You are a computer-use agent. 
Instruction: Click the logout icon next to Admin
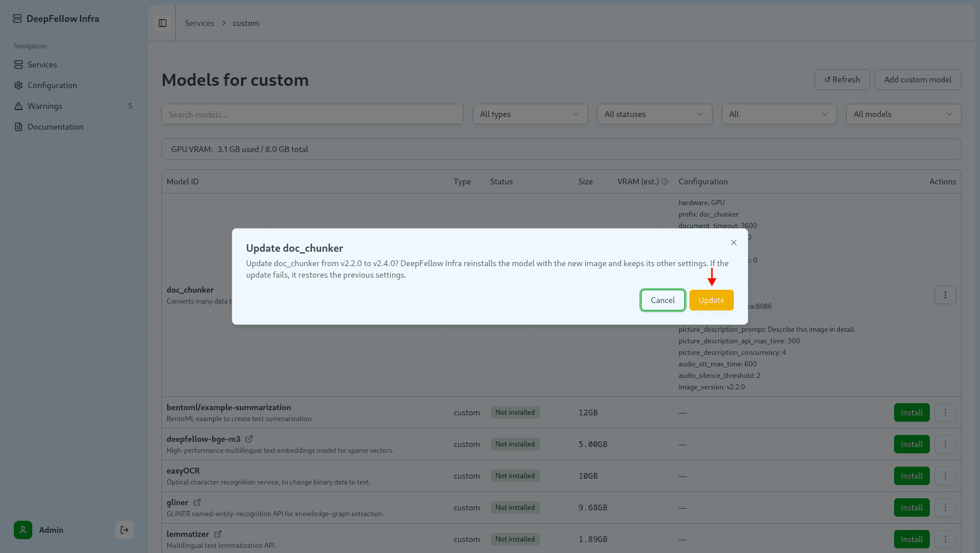click(125, 530)
